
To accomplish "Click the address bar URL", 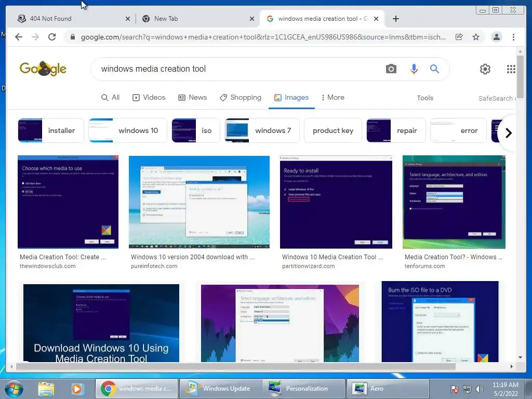I will point(263,37).
